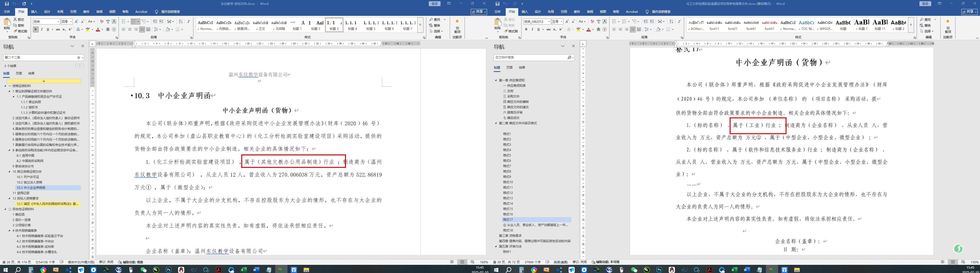Open the font name dropdown in left Word window
Image resolution: width=980 pixels, height=273 pixels.
(58, 22)
